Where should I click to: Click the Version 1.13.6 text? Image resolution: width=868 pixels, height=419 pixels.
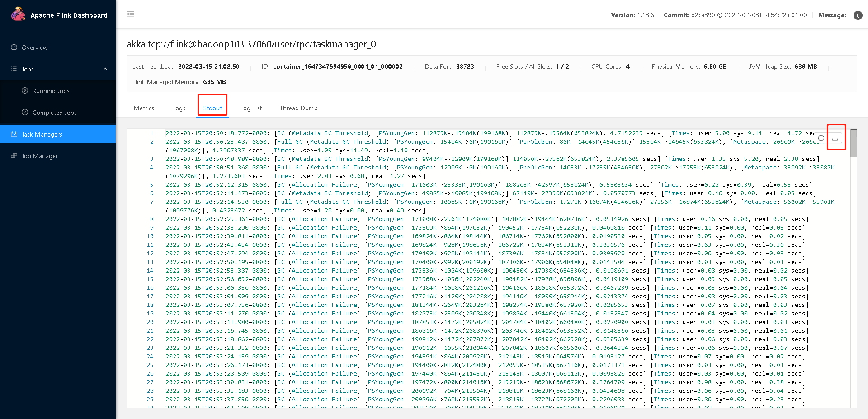pos(632,15)
